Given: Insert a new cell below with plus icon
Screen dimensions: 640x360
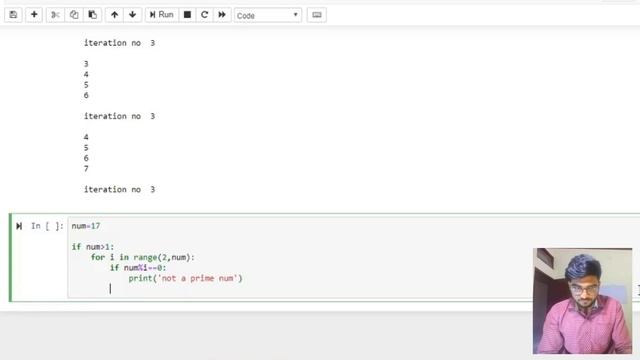Looking at the screenshot, I should coord(34,15).
